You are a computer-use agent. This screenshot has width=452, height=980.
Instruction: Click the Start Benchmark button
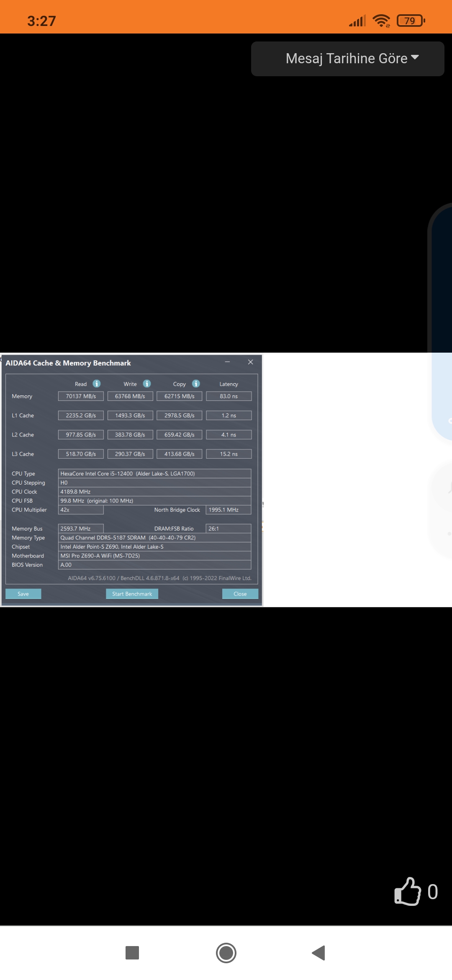pos(132,594)
